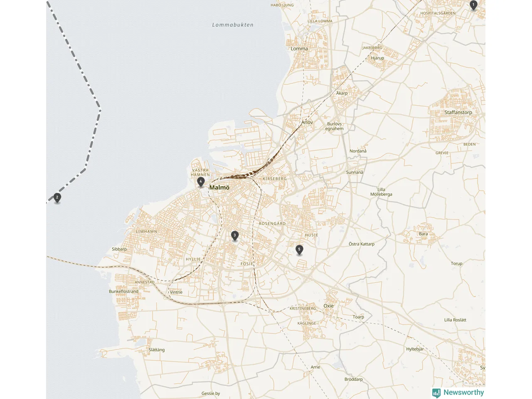Click the Lomma town label

[x=299, y=49]
